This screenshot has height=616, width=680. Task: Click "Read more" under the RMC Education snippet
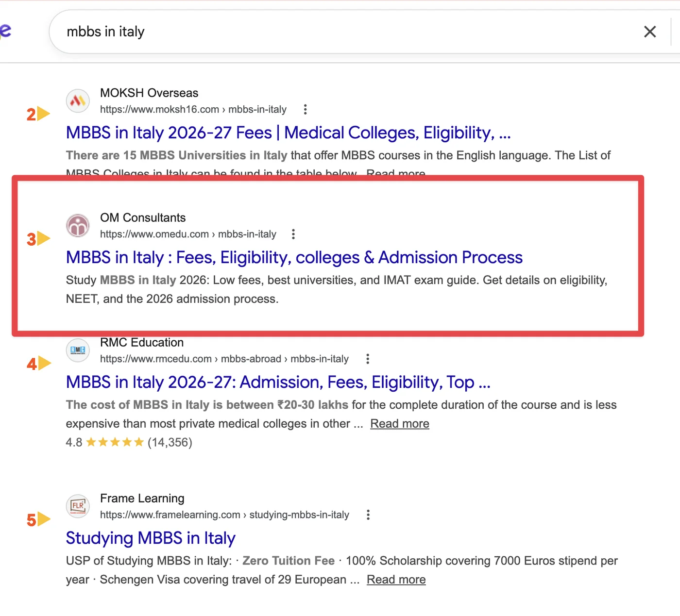click(400, 424)
